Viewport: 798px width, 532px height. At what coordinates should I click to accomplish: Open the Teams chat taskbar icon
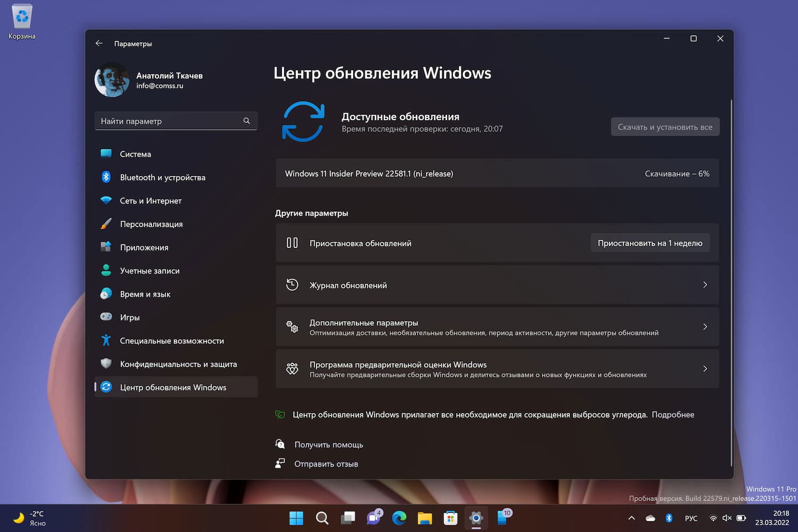(373, 518)
